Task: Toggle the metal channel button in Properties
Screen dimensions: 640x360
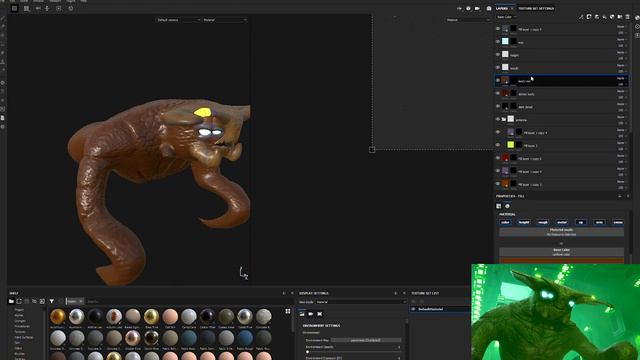Action: tap(562, 222)
